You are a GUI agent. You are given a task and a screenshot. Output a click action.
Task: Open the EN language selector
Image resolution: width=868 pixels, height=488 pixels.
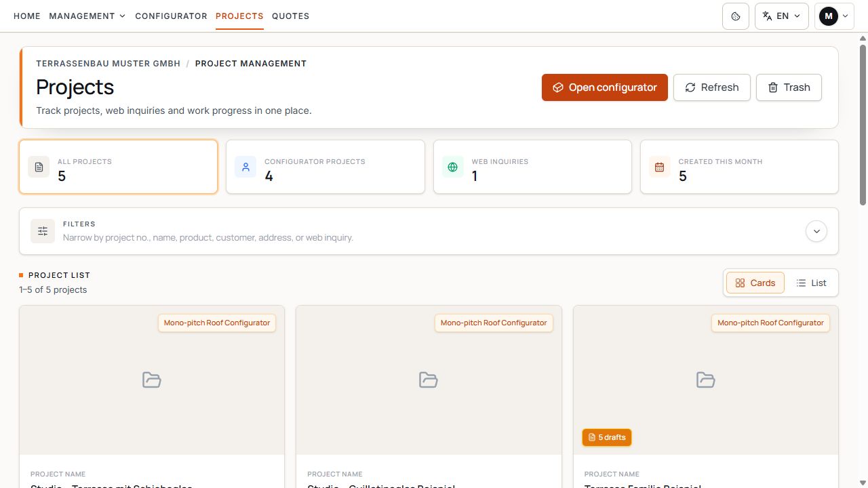coord(782,16)
